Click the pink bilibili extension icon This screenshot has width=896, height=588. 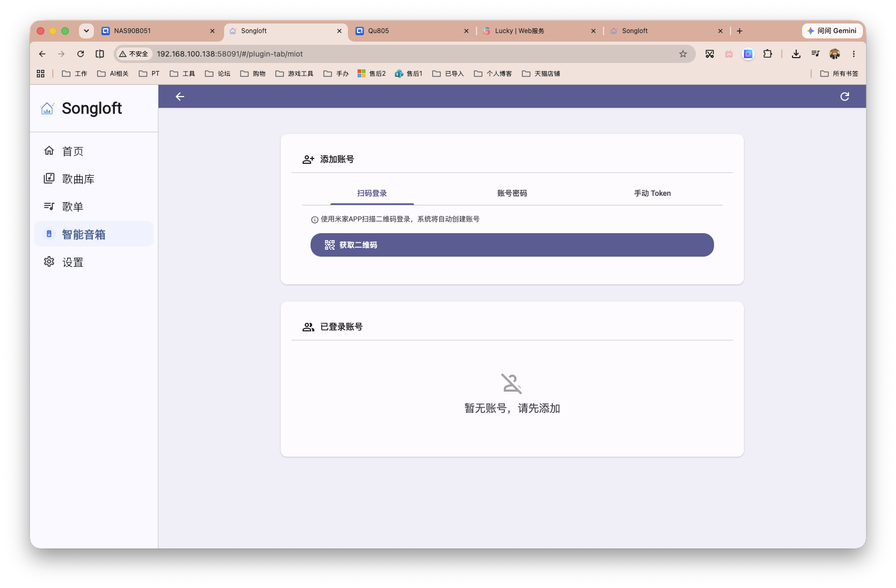pyautogui.click(x=729, y=54)
